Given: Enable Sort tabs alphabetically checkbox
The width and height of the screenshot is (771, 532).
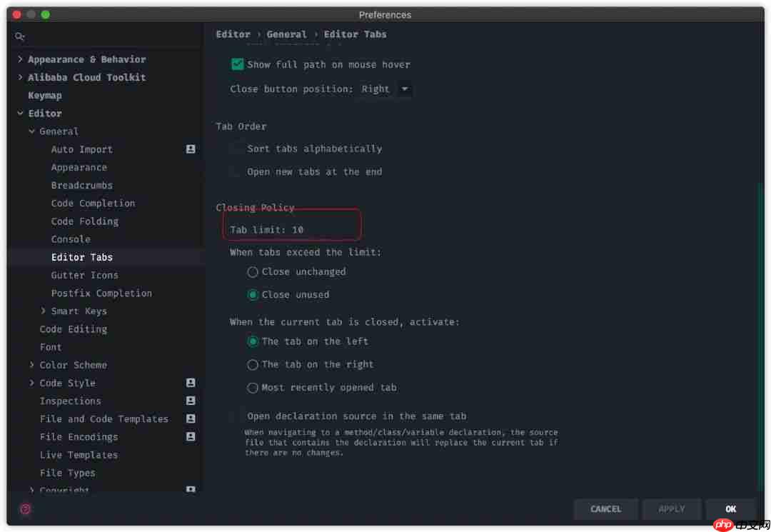Looking at the screenshot, I should pos(236,149).
